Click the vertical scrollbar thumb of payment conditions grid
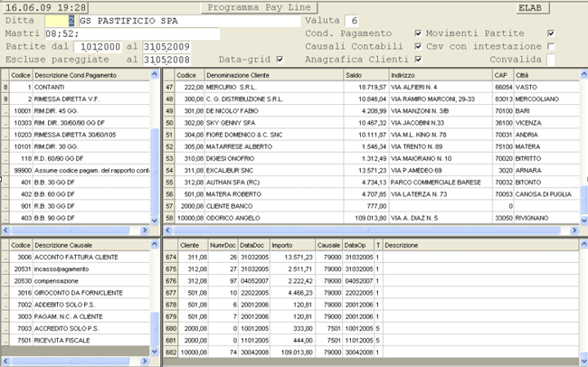Image resolution: width=588 pixels, height=367 pixels. (x=155, y=172)
